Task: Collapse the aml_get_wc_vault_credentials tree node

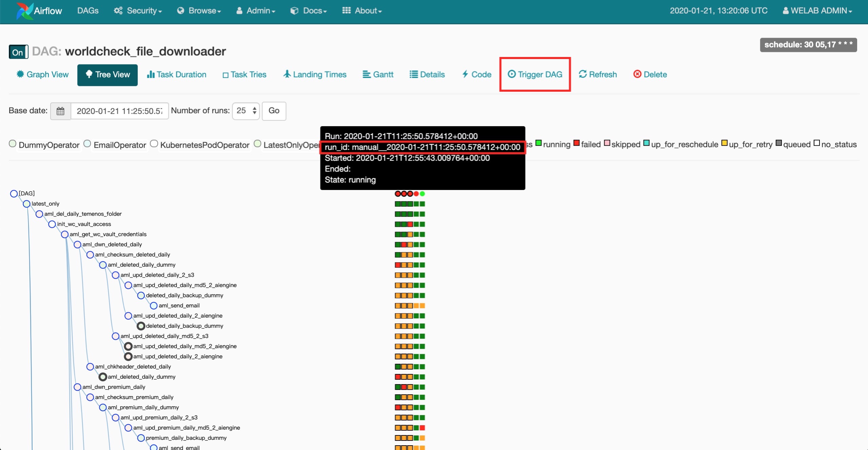Action: pos(64,235)
